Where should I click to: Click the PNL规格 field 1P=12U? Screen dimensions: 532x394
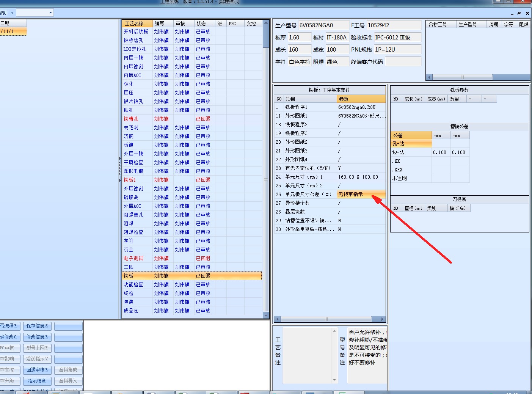tap(397, 50)
